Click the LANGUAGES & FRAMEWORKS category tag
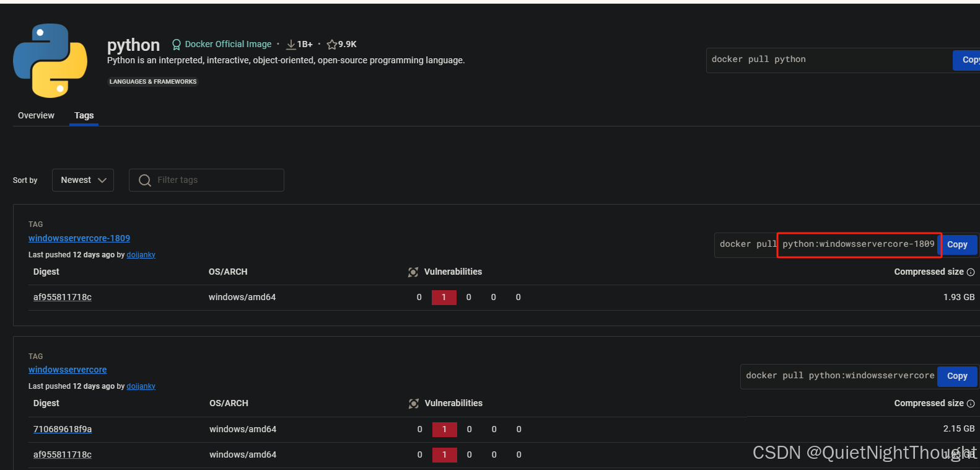The image size is (980, 470). click(x=153, y=82)
